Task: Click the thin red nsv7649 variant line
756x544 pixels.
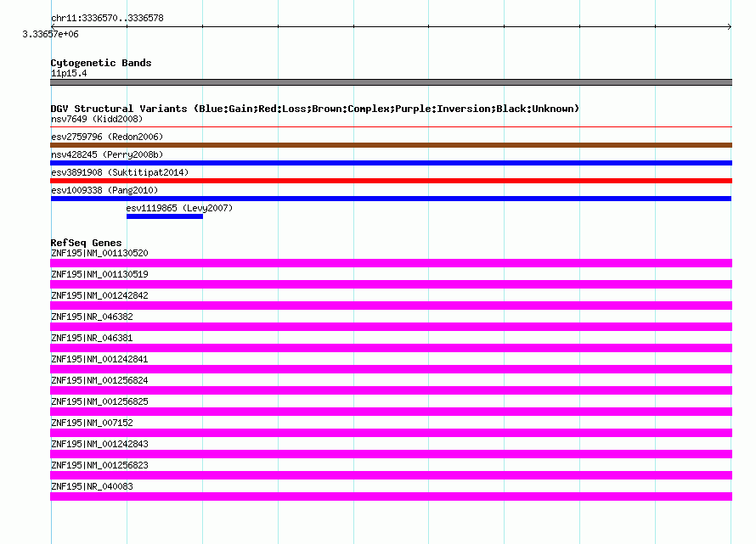Action: [x=391, y=126]
